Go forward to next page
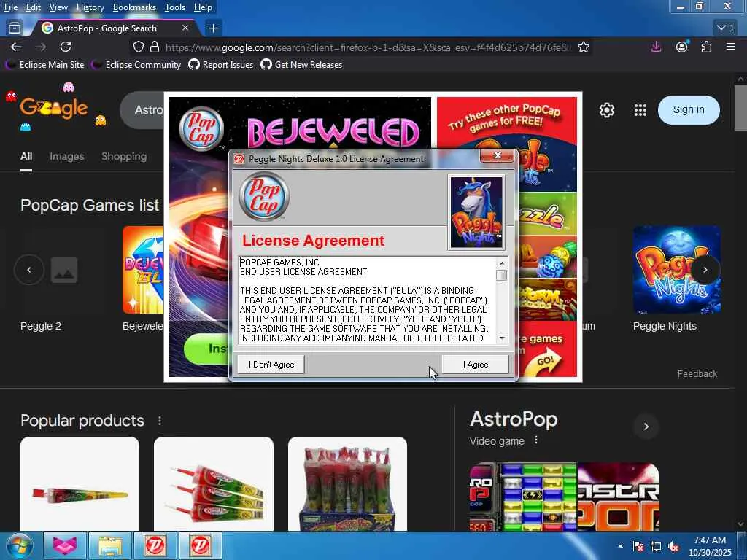The width and height of the screenshot is (747, 560). point(41,47)
